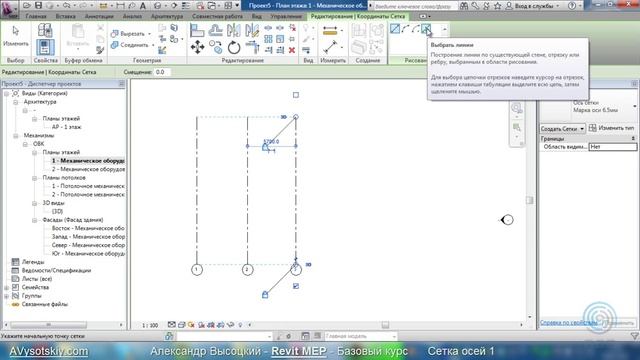Click the drawing area horizontal scrollbar thumb
Screen dimensions: 640x360
tap(385, 325)
